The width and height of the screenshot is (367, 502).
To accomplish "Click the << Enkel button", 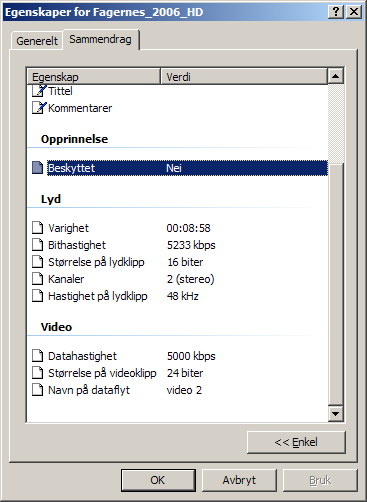I will click(296, 442).
